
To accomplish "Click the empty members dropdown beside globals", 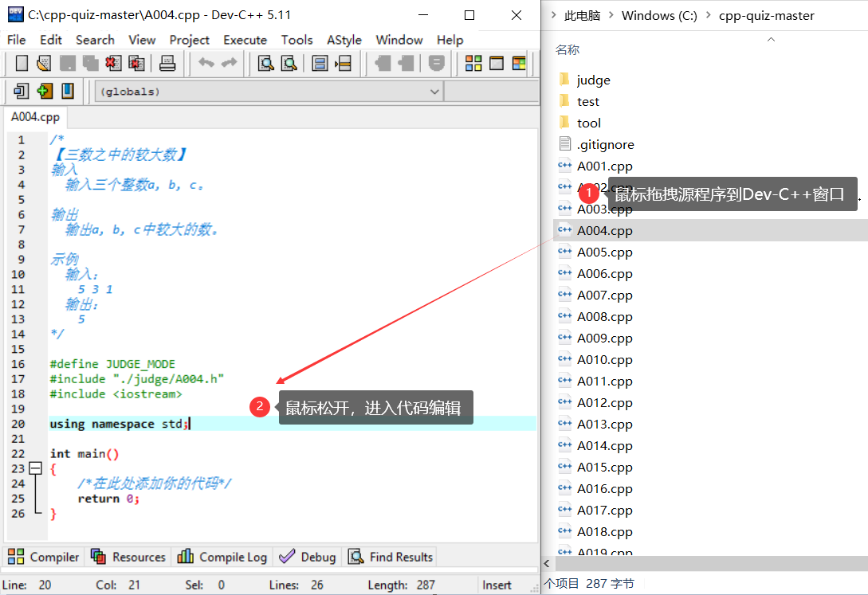I will (491, 92).
